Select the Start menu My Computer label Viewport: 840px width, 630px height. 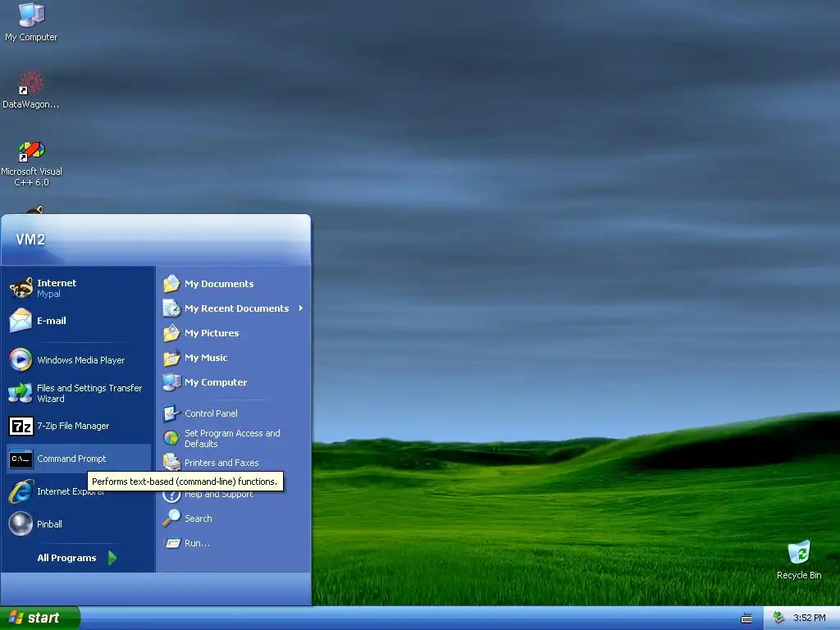coord(216,382)
